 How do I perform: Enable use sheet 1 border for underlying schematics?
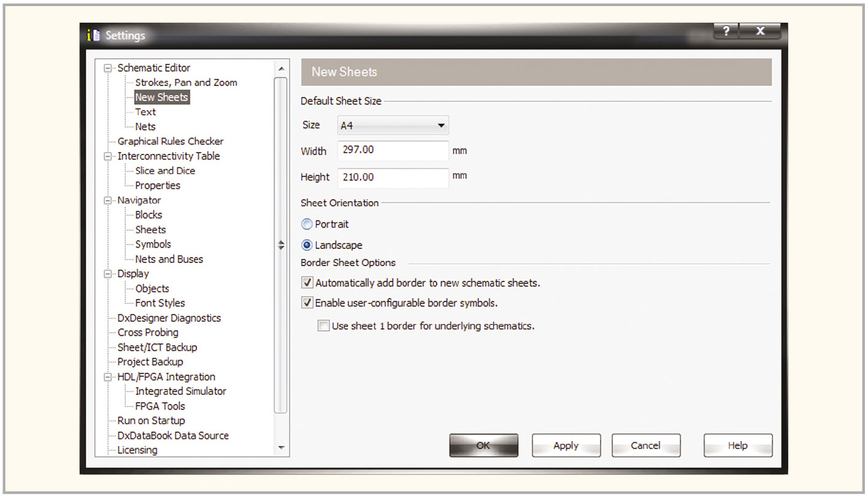[323, 326]
